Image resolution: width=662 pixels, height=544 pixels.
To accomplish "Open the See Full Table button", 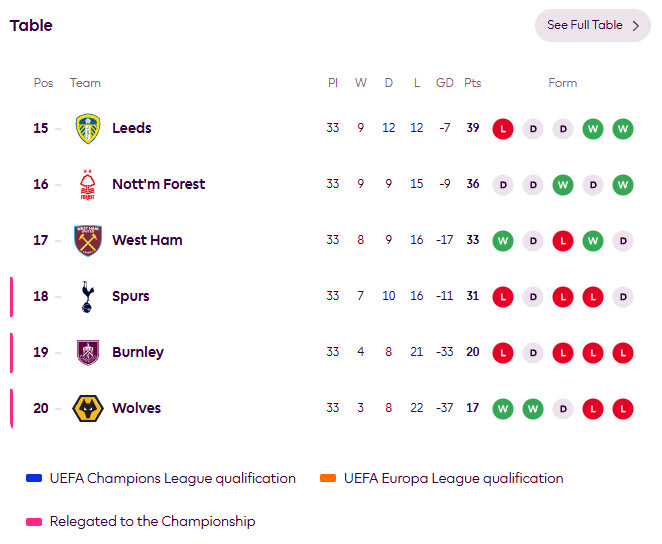I will click(593, 25).
